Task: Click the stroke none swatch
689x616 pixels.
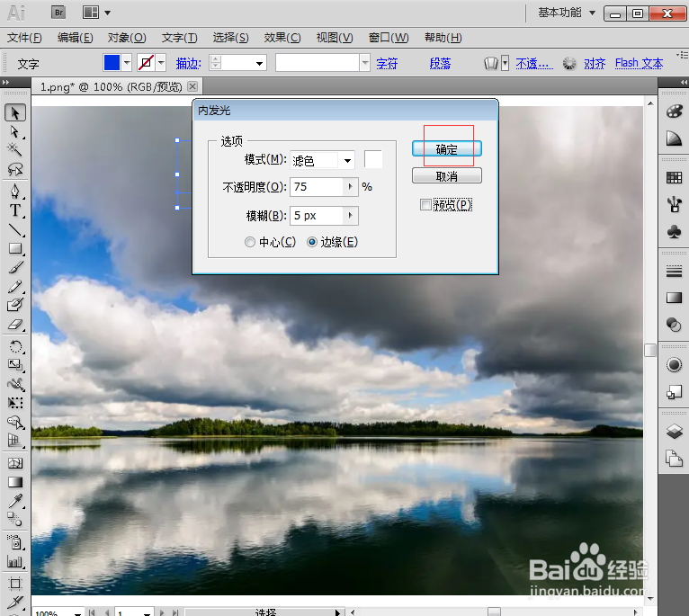Action: 146,62
